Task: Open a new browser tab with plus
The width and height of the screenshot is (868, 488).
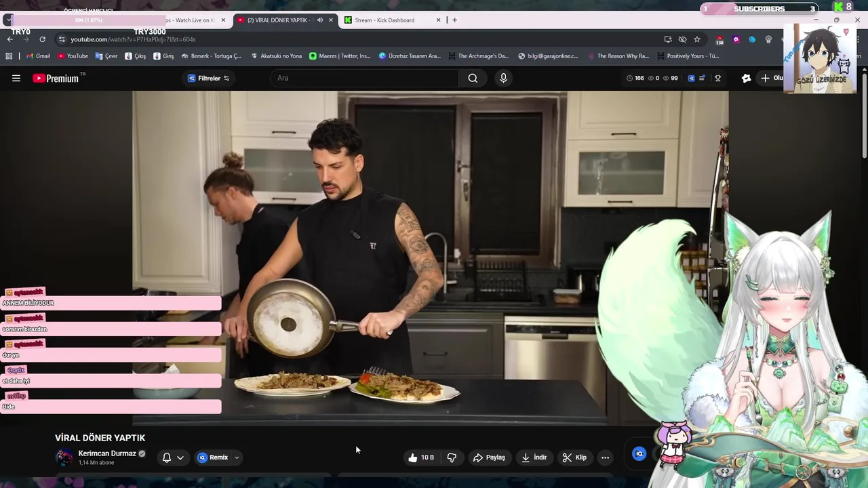Action: click(455, 20)
